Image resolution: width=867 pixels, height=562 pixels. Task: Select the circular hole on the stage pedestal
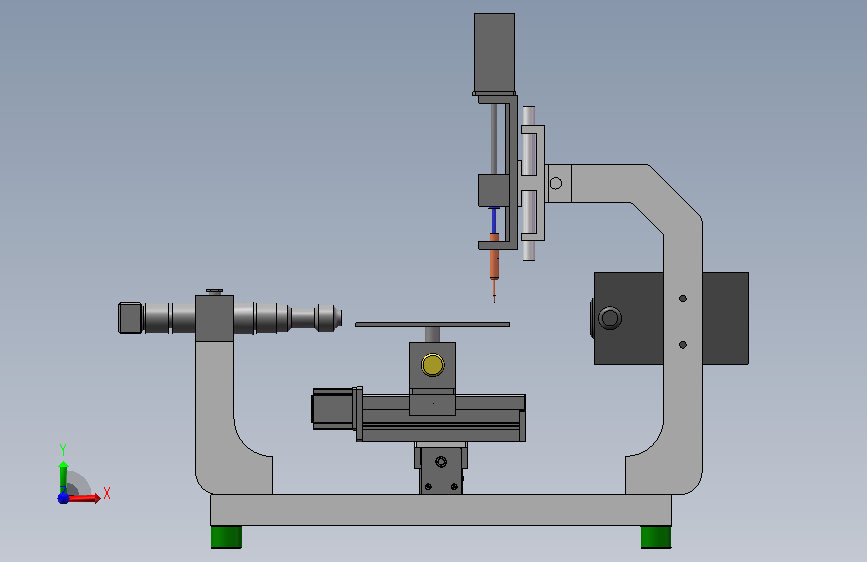tap(441, 462)
